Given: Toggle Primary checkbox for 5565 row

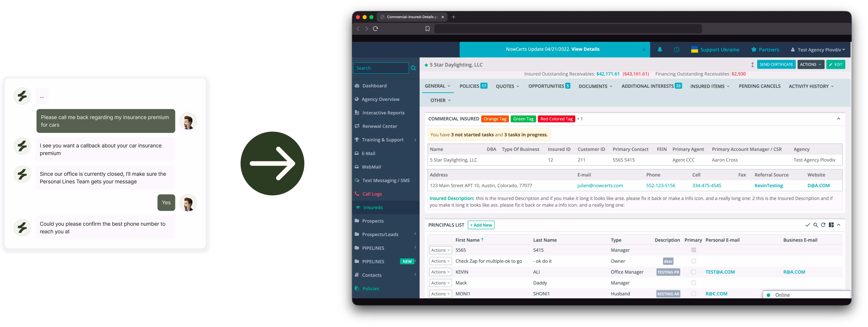Looking at the screenshot, I should (693, 250).
